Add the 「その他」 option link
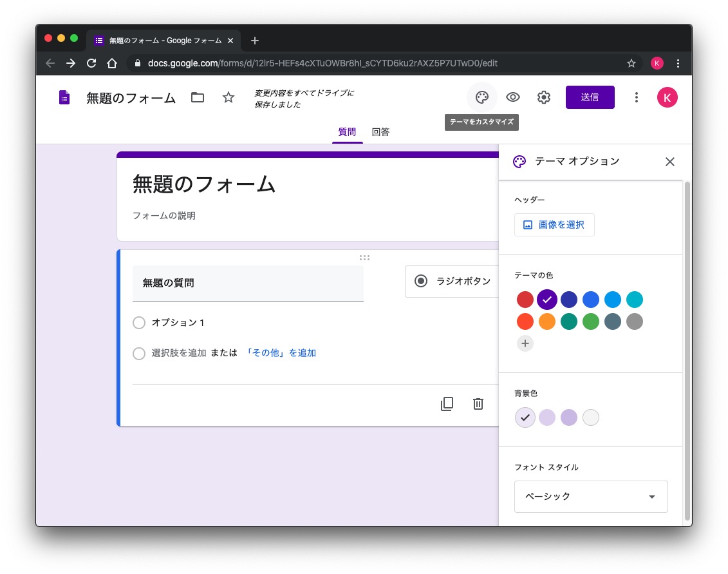The height and width of the screenshot is (574, 728). click(x=281, y=353)
